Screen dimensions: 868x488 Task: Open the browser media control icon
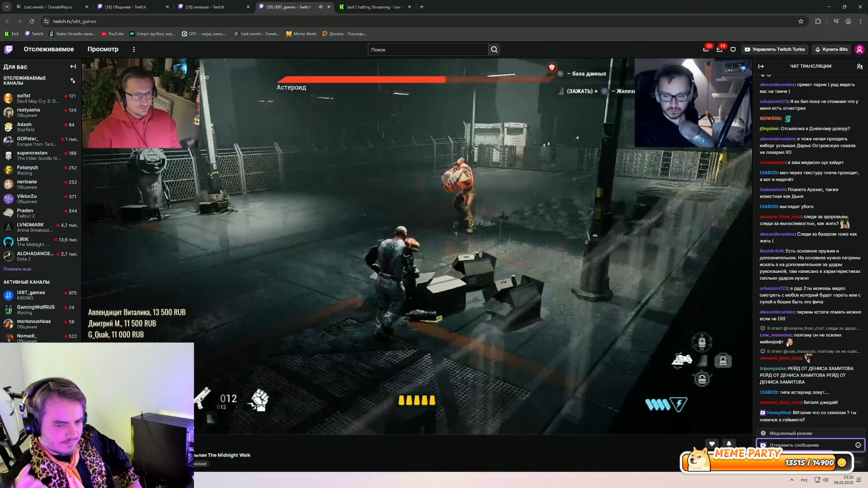[x=836, y=21]
